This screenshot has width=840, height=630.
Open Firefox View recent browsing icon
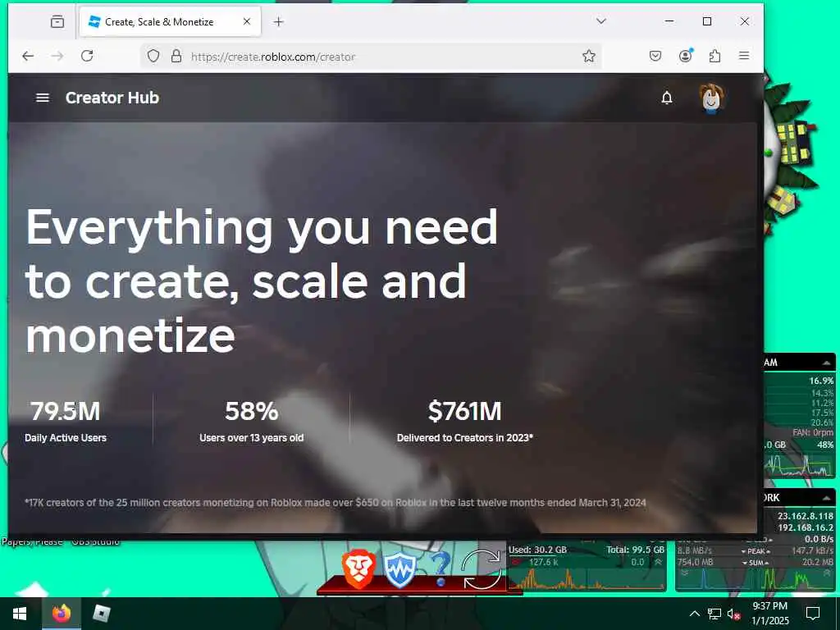pos(57,21)
